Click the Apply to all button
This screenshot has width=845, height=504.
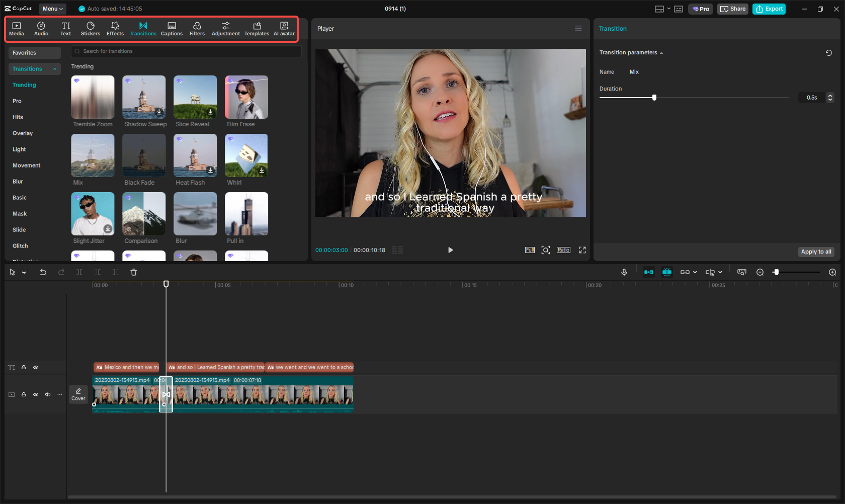point(816,251)
